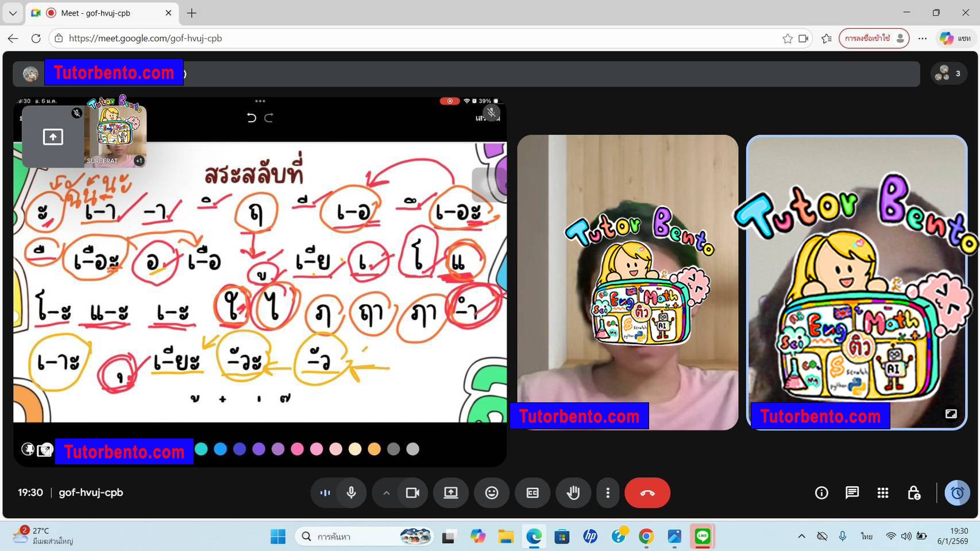This screenshot has width=980, height=551.
Task: Expand audio and video options chevron
Action: tap(387, 492)
